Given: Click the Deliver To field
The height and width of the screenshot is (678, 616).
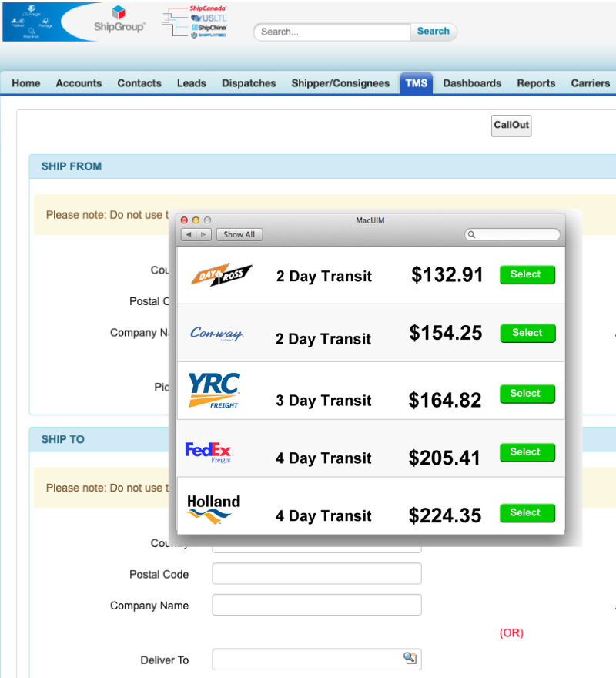Looking at the screenshot, I should coord(316,660).
